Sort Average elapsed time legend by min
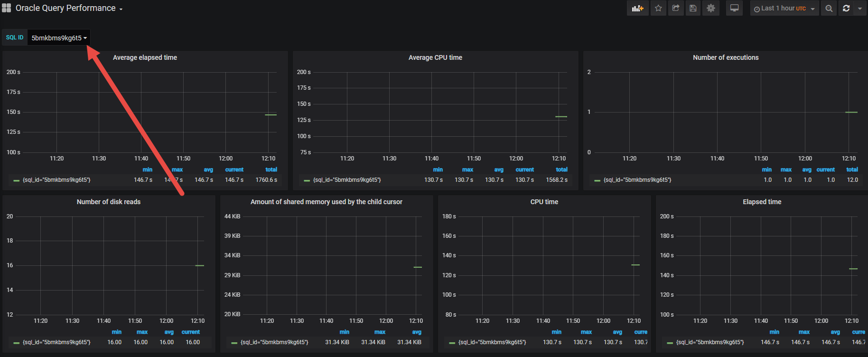 (148, 169)
